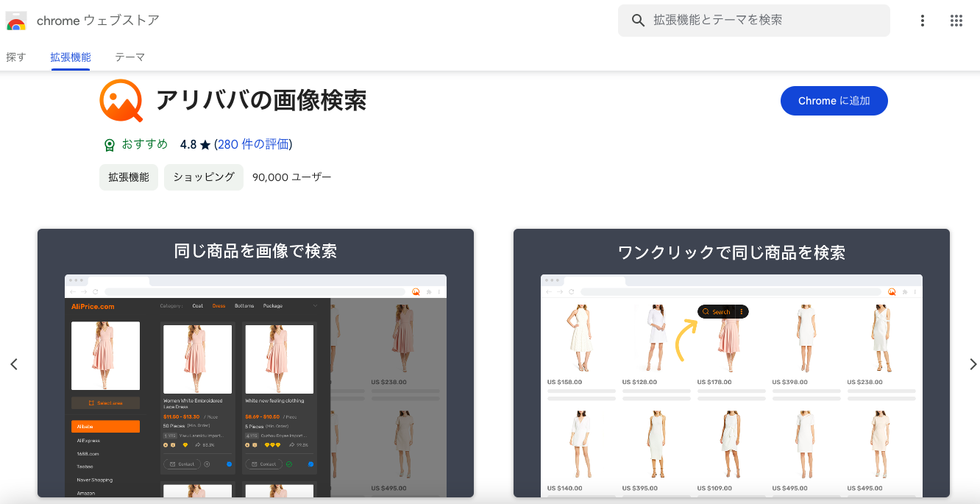
Task: Open the three-dot more options menu
Action: [922, 21]
